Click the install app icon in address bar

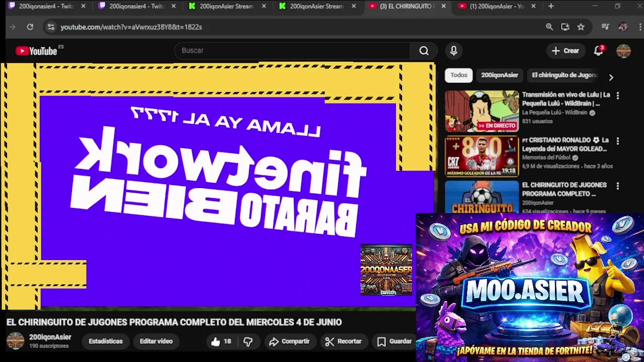pyautogui.click(x=565, y=27)
